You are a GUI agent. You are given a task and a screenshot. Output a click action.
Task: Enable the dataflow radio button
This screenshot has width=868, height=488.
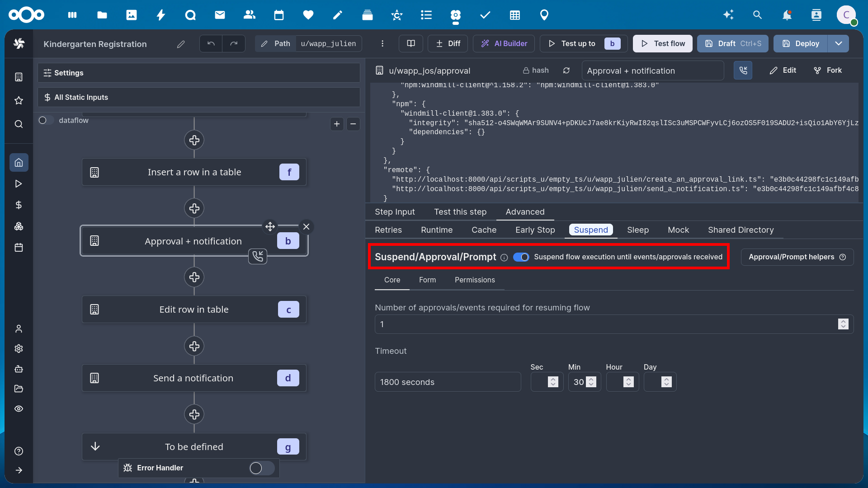click(43, 120)
